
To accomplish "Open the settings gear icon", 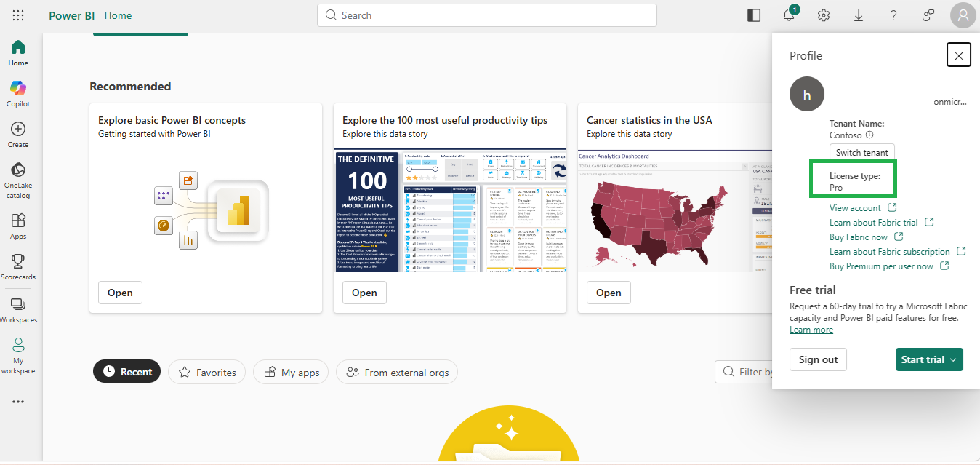I will click(x=824, y=15).
